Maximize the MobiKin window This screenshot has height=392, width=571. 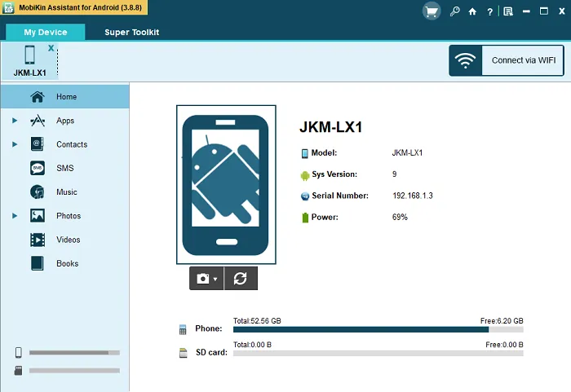[544, 11]
